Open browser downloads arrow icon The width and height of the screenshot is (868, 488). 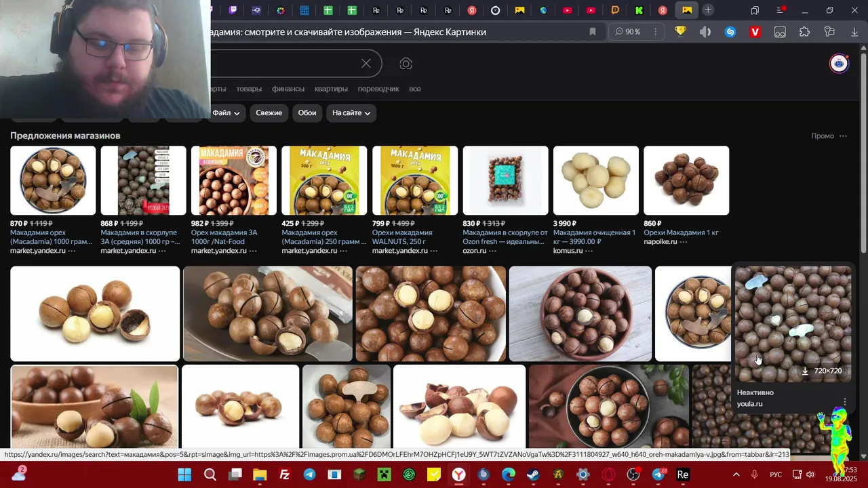[854, 32]
